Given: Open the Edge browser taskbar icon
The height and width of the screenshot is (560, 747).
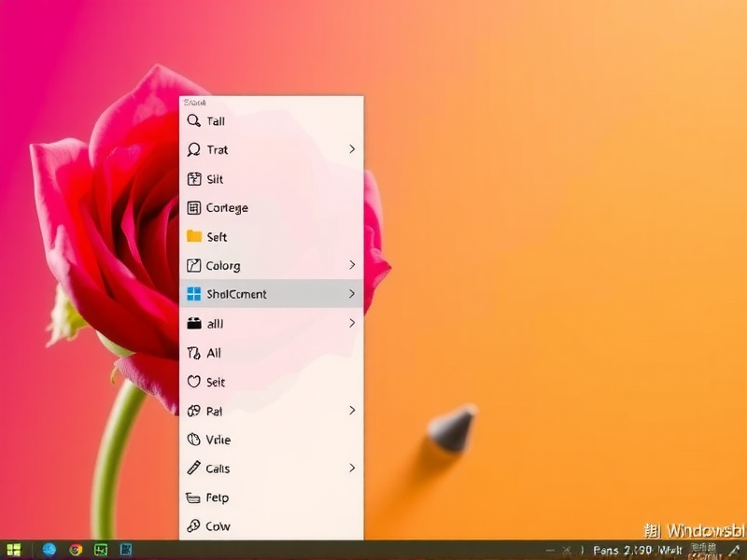Looking at the screenshot, I should [x=49, y=550].
